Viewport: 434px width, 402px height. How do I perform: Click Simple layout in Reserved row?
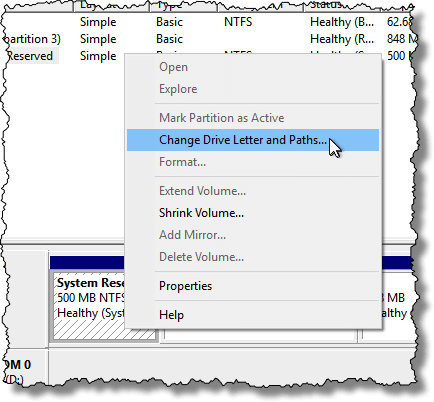coord(98,56)
